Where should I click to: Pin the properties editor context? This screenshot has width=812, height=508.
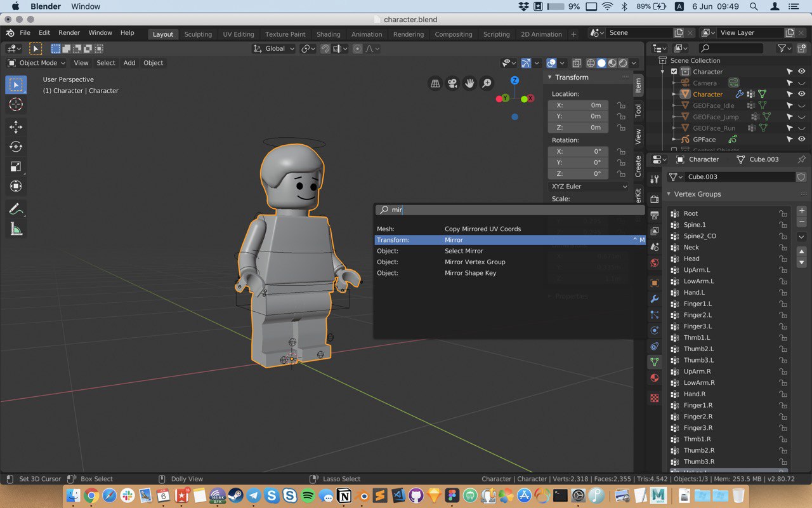point(801,159)
